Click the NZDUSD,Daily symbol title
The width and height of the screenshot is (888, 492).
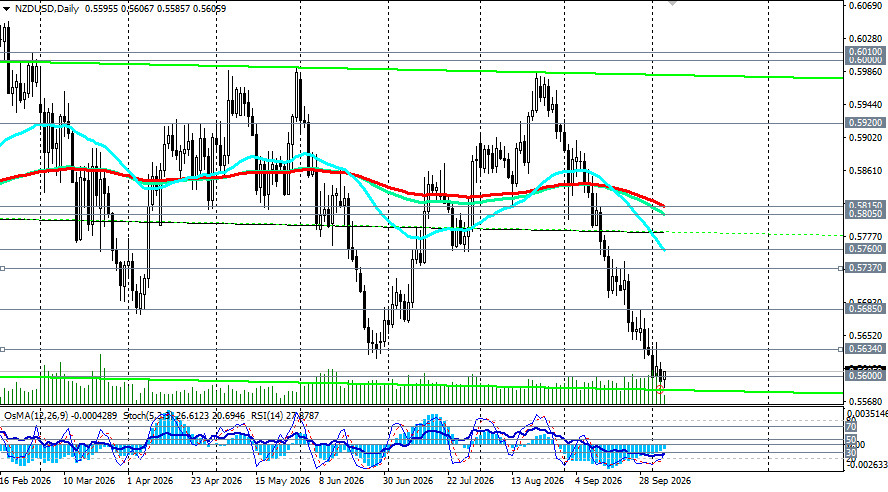pos(47,8)
